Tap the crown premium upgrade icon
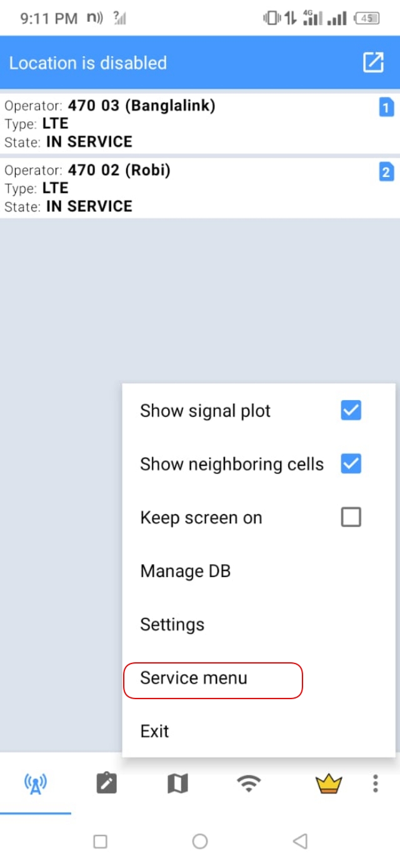This screenshot has width=400, height=868. click(329, 782)
